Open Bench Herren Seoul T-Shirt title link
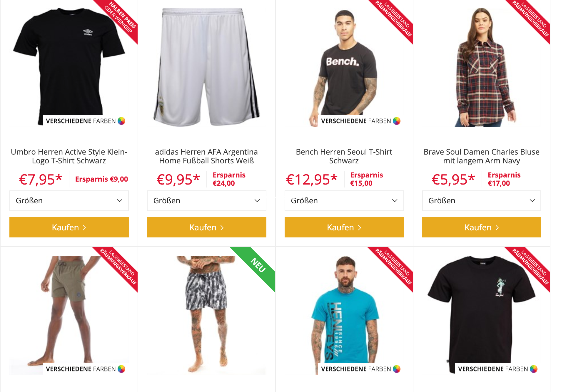This screenshot has height=392, width=561. (x=344, y=156)
